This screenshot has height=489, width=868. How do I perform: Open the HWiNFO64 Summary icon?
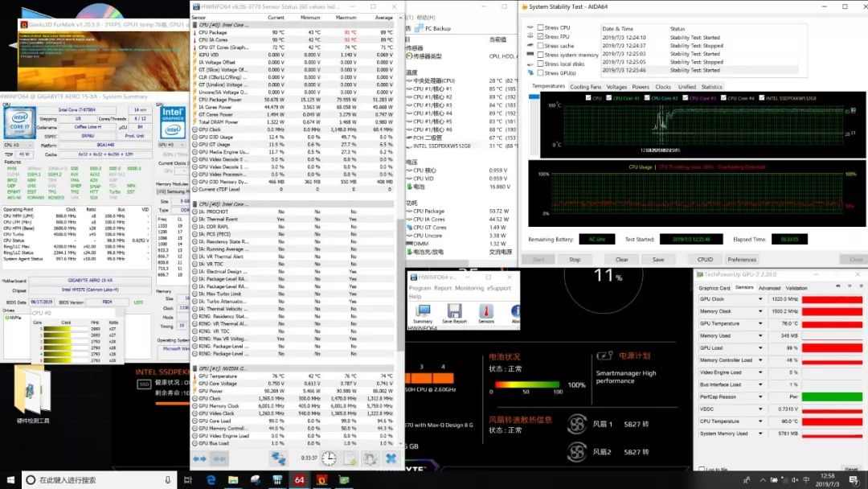423,312
